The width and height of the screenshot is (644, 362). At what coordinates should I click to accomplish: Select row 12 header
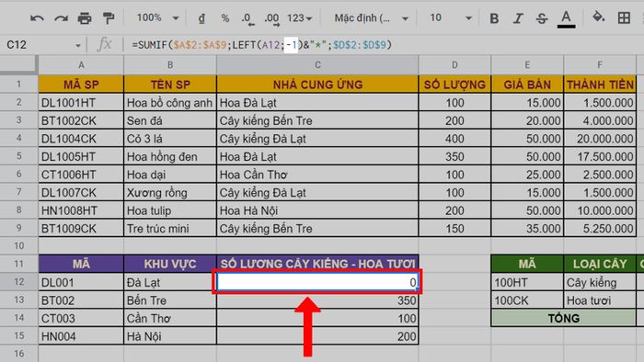pos(19,282)
